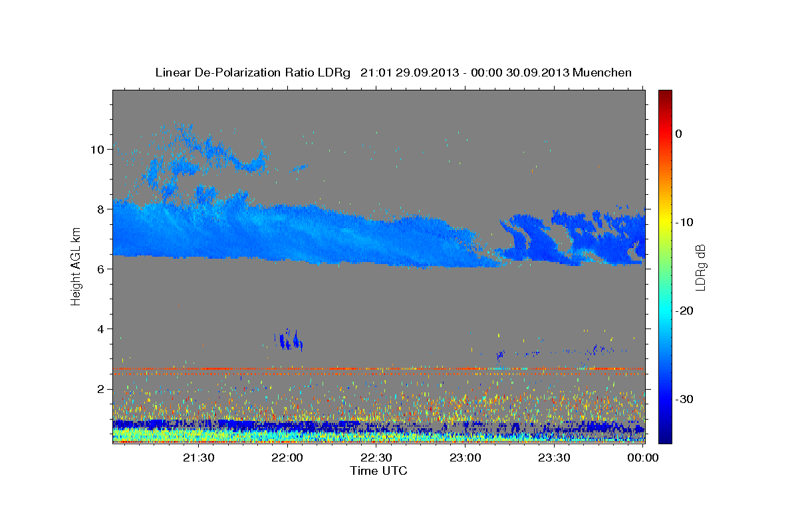Click the colorbar value -20 label
This screenshot has width=798, height=532.
[686, 311]
